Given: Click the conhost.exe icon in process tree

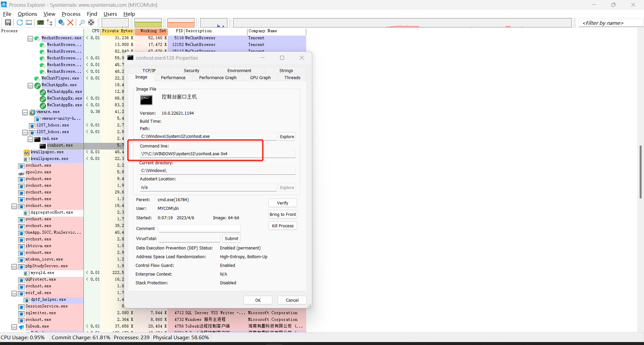Looking at the screenshot, I should tap(43, 146).
